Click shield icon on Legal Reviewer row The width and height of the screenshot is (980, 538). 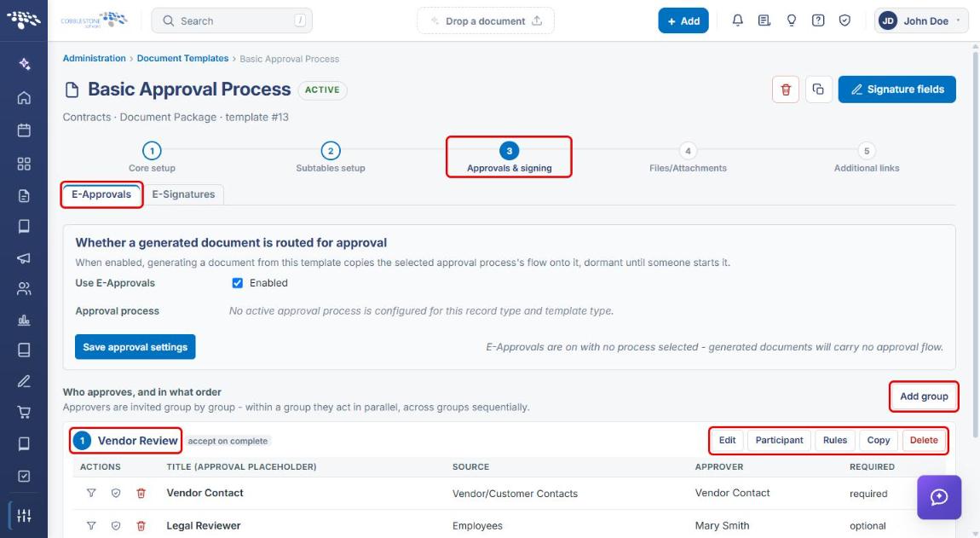[116, 525]
